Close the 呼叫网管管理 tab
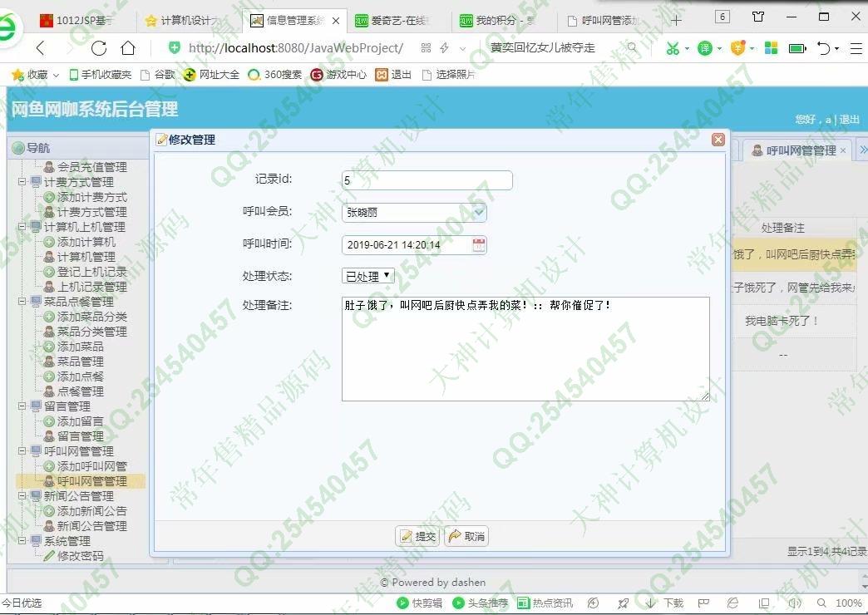868x615 pixels. point(842,150)
